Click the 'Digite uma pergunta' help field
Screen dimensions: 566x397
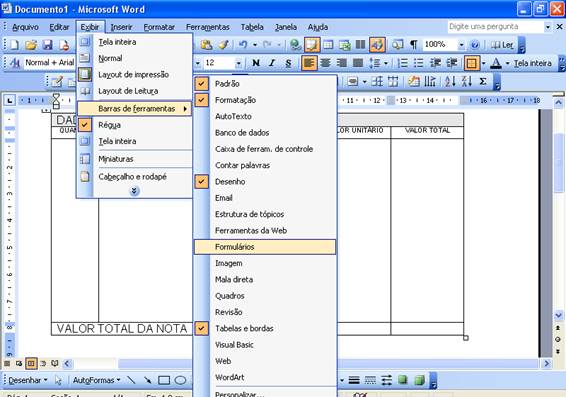point(496,27)
